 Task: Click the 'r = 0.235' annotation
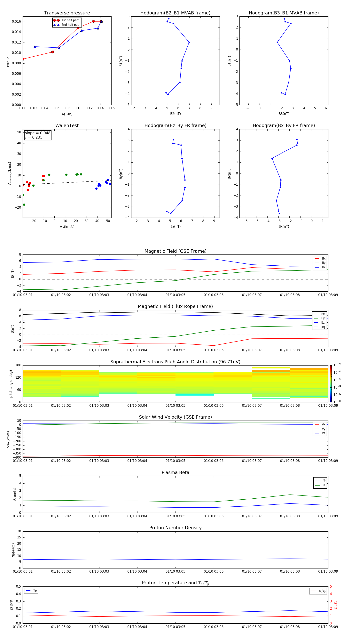(34, 137)
